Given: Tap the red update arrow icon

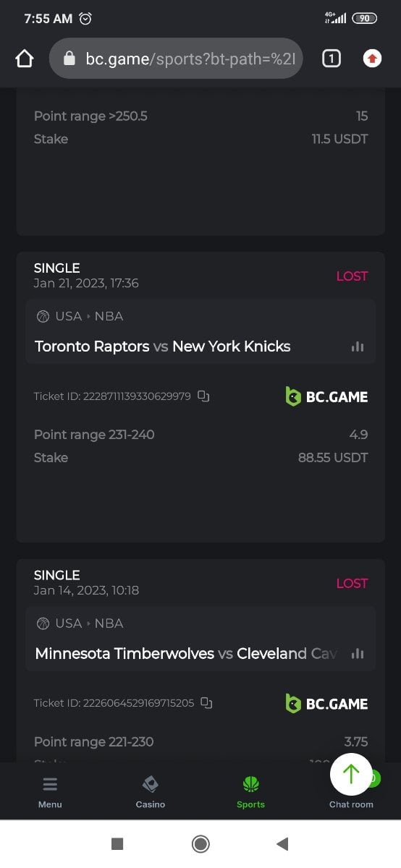Looking at the screenshot, I should click(x=372, y=59).
